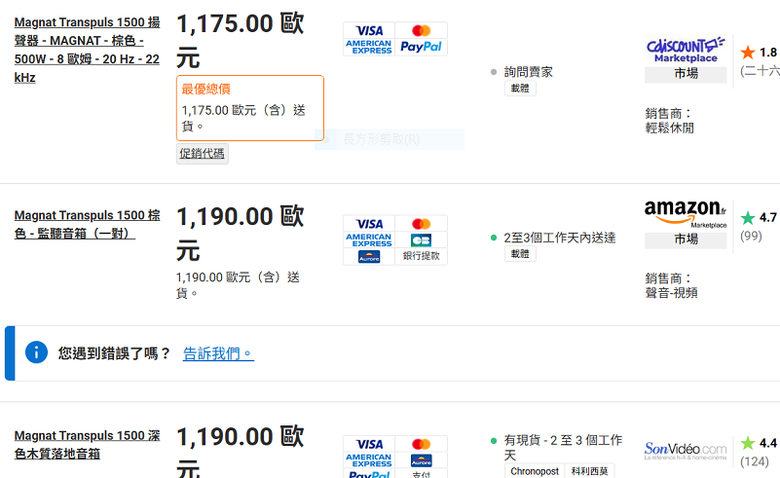Click the orange star rating 1.8
780x478 pixels.
coord(758,52)
